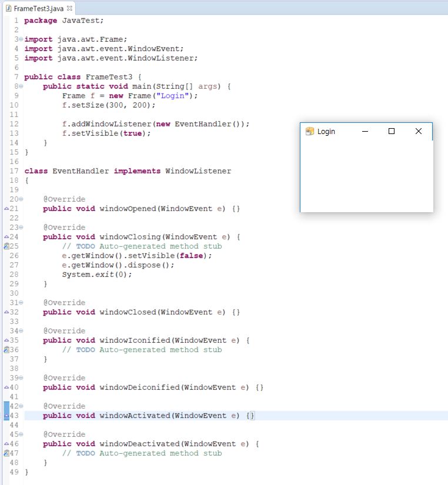Click inside the Login window's empty content area

[x=367, y=176]
